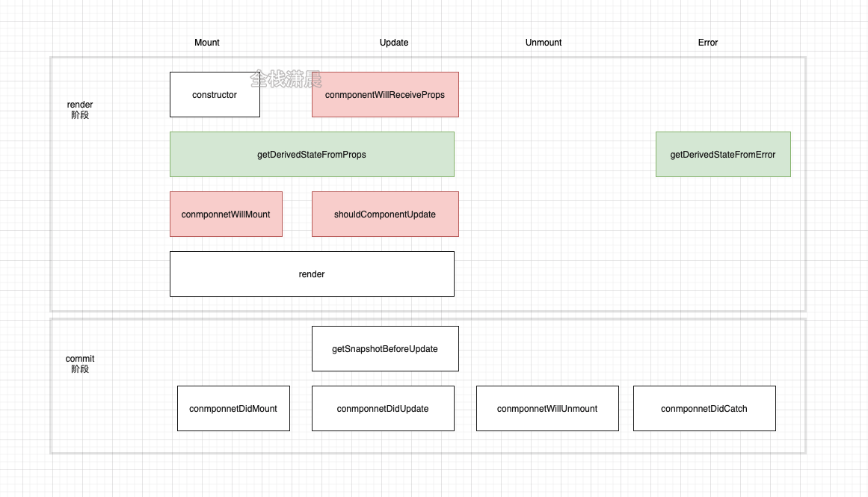868x497 pixels.
Task: Click the Mount column header text
Action: click(207, 43)
